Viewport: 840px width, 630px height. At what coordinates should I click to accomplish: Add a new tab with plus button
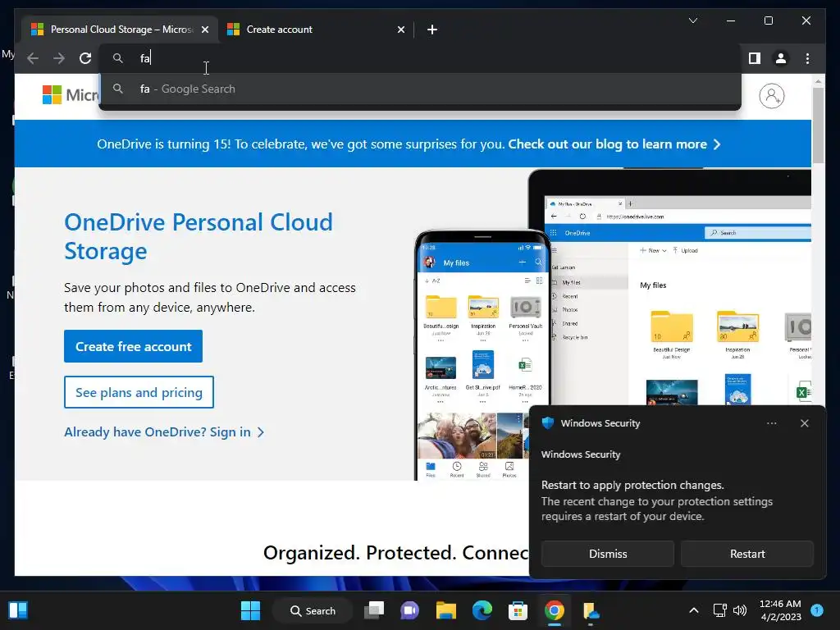431,30
